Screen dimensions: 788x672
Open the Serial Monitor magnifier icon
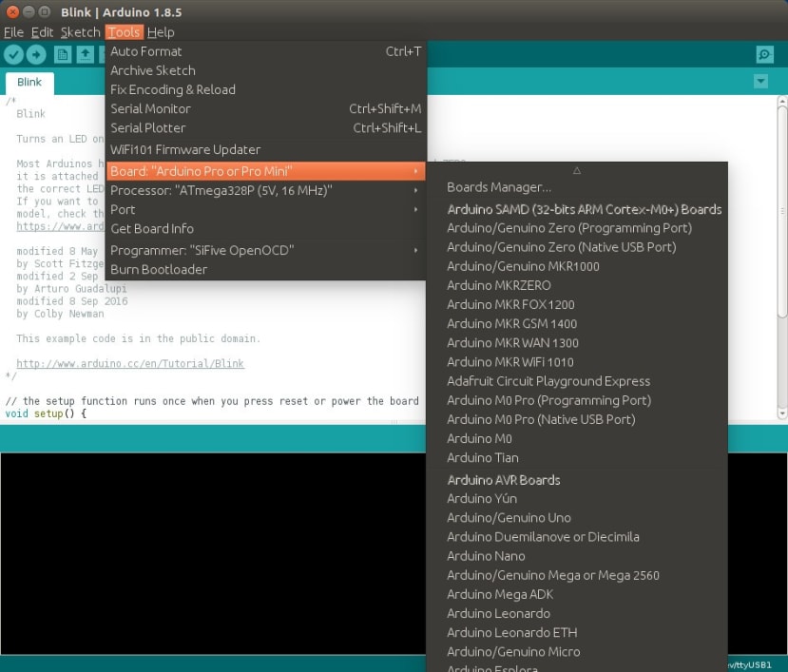pos(764,54)
